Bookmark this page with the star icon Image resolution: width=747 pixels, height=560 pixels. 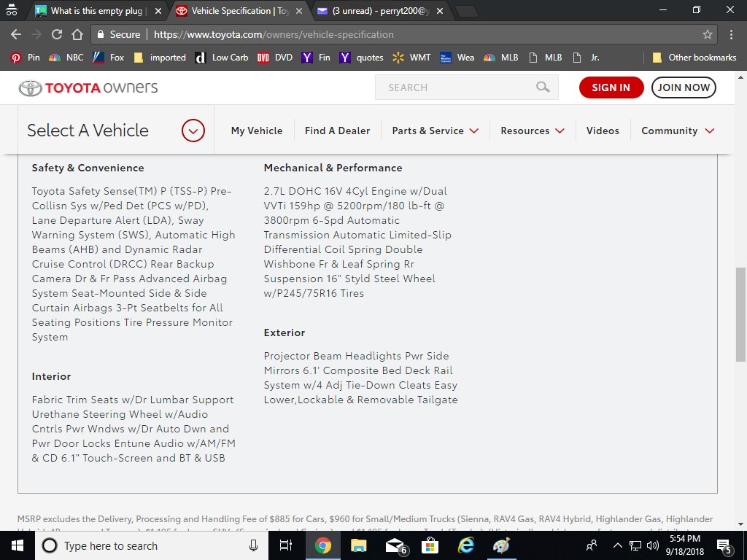(x=708, y=34)
